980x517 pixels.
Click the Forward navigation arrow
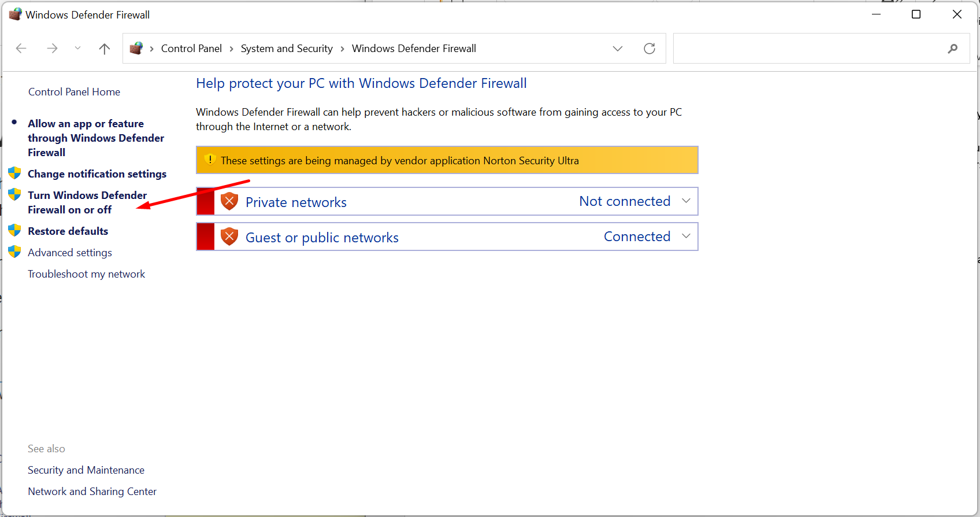pyautogui.click(x=52, y=49)
